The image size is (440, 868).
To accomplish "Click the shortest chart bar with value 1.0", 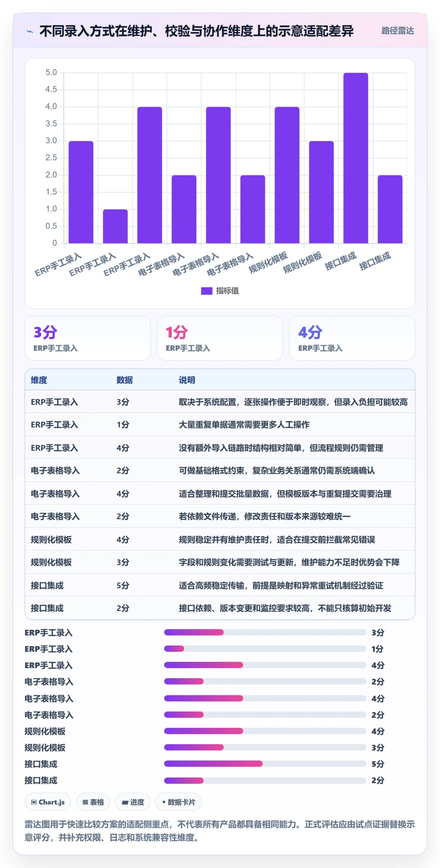I will (x=115, y=226).
